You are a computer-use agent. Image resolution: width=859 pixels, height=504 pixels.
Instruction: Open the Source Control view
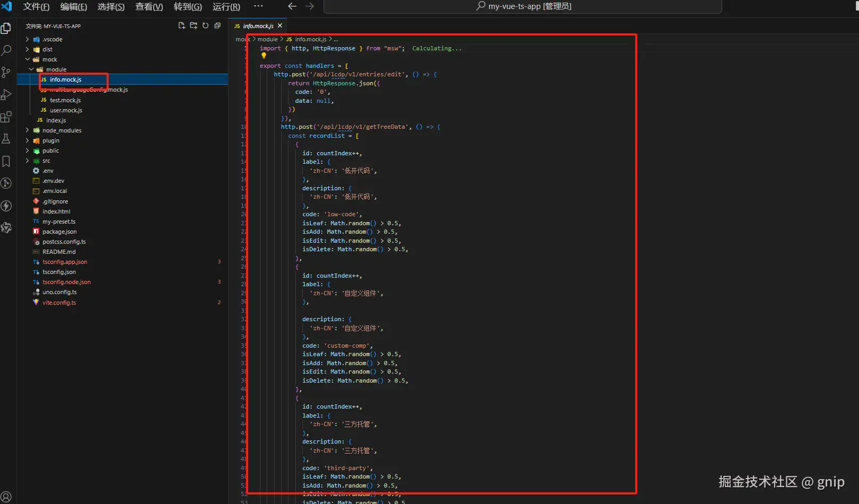point(6,73)
